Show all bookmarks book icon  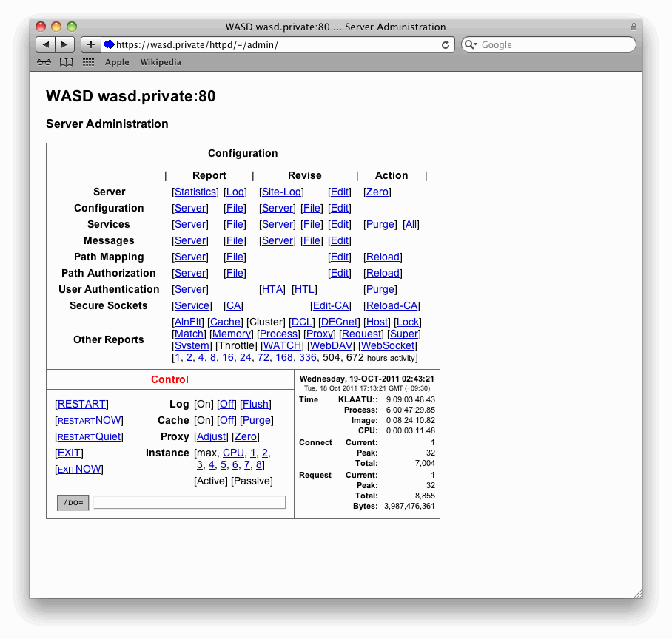[x=67, y=62]
